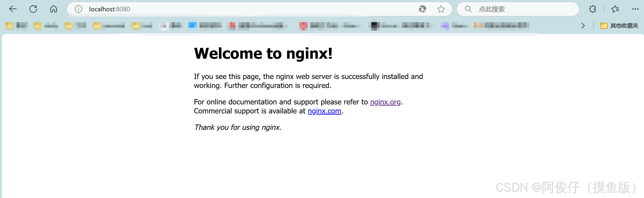Expand the bookmarks bar overflow chevron

583,25
